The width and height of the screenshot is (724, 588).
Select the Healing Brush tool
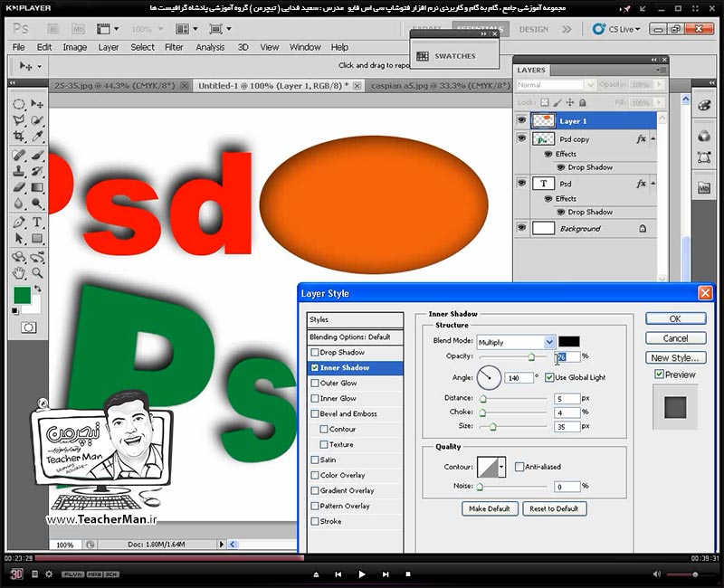[18, 155]
